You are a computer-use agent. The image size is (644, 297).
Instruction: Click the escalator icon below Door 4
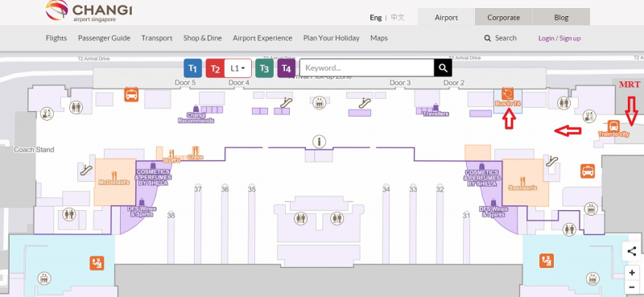pos(287,103)
